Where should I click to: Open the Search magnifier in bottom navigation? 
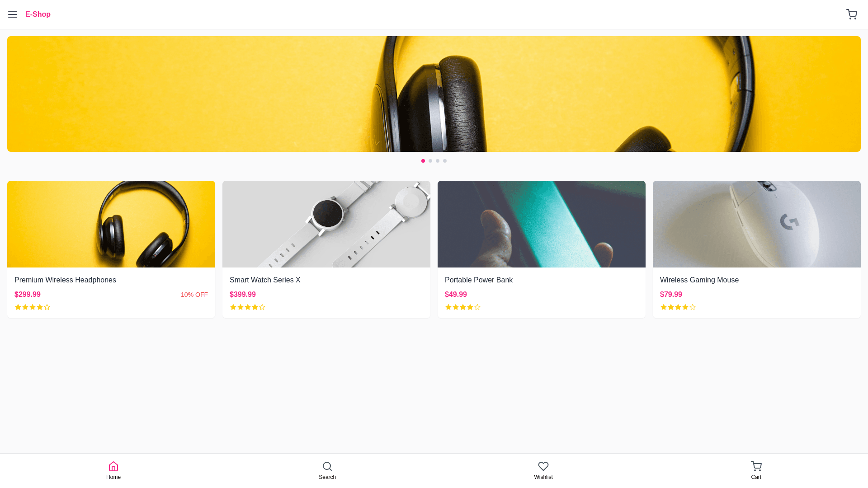tap(327, 466)
